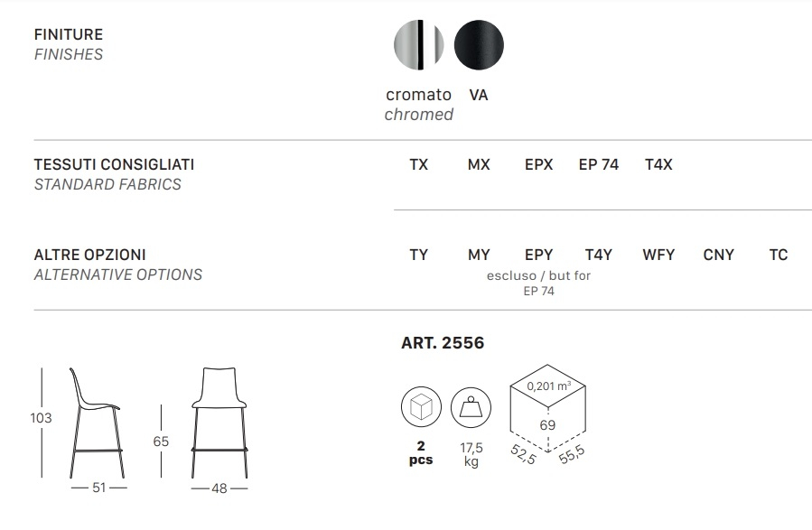Choose the EP 74 fabric
The width and height of the screenshot is (812, 530).
pyautogui.click(x=599, y=165)
